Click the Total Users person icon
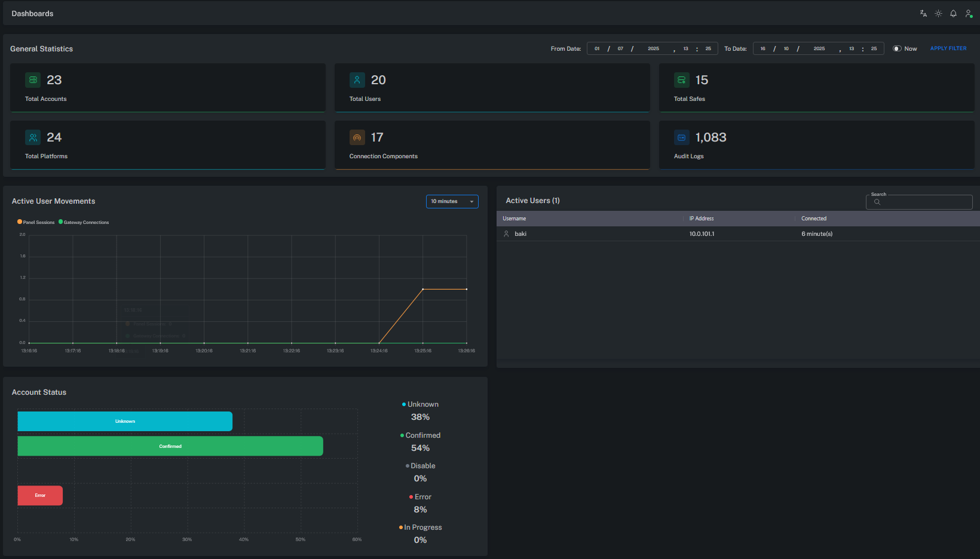Viewport: 980px width, 559px height. click(357, 79)
